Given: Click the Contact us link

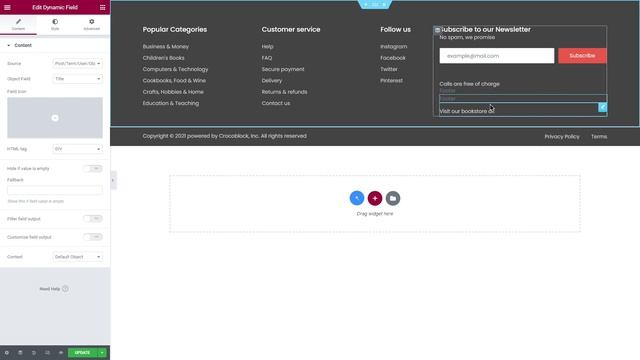Looking at the screenshot, I should pos(276,103).
